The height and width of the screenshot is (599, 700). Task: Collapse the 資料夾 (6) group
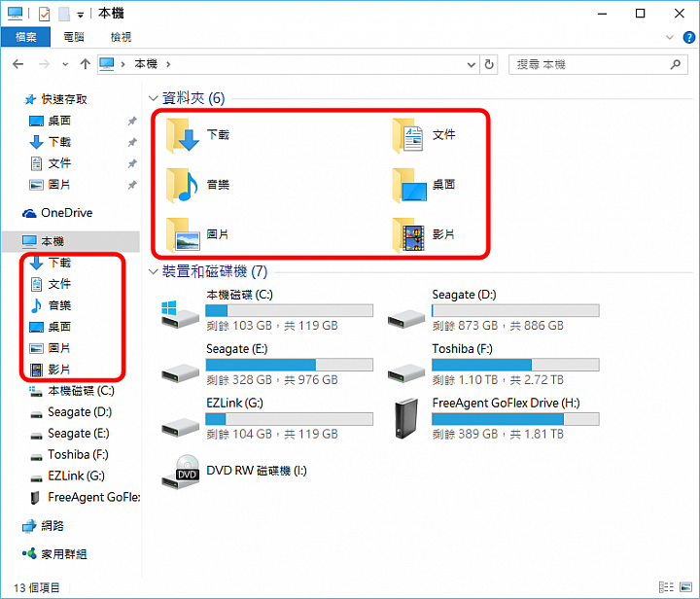pos(154,98)
